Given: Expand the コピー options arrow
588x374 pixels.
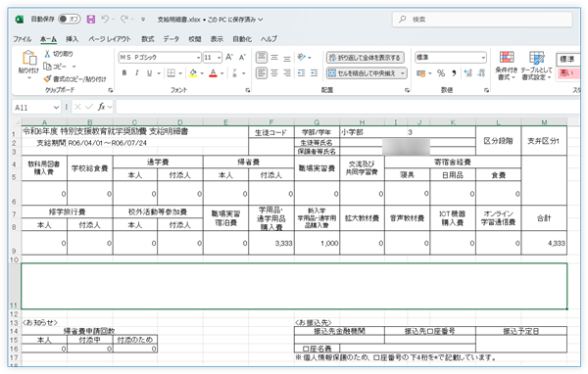Looking at the screenshot, I should [73, 67].
